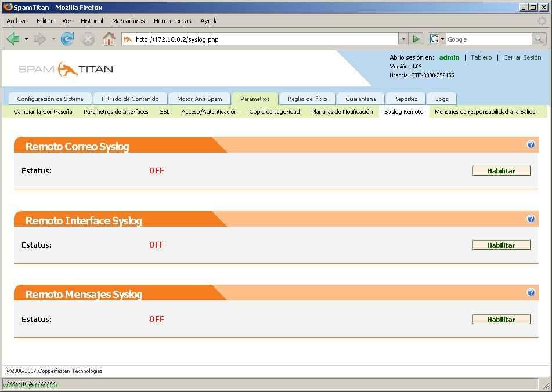
Task: Open the Editar menu
Action: pyautogui.click(x=45, y=21)
